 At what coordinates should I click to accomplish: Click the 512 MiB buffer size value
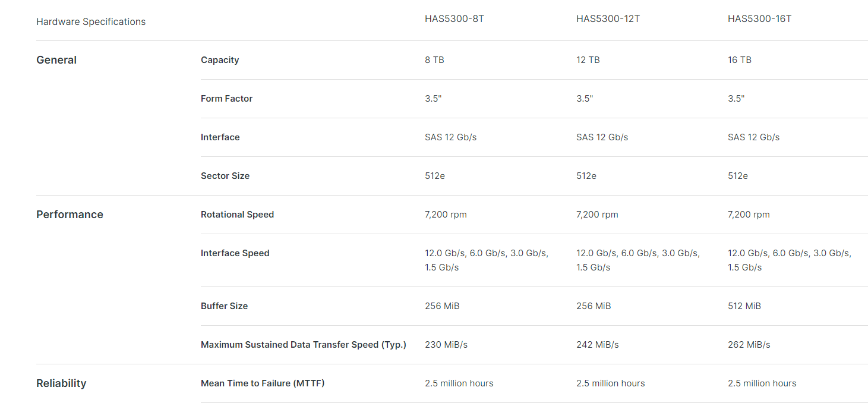point(744,306)
